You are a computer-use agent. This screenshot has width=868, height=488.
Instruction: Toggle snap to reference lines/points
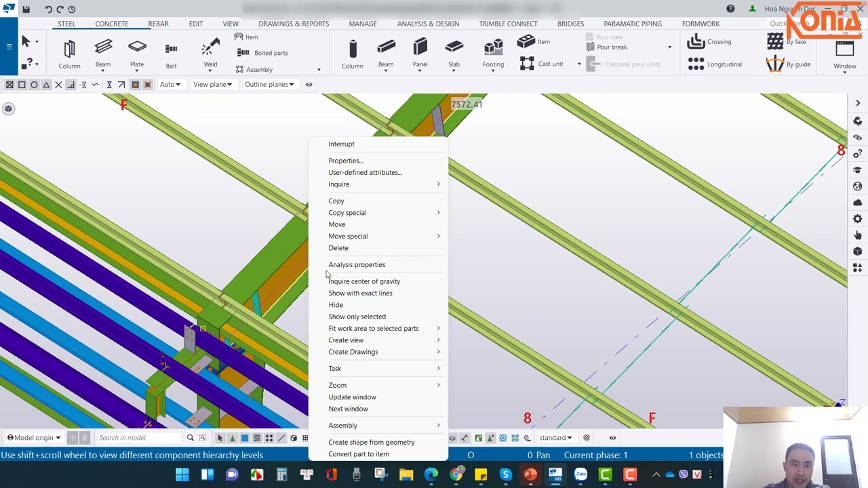[9, 85]
